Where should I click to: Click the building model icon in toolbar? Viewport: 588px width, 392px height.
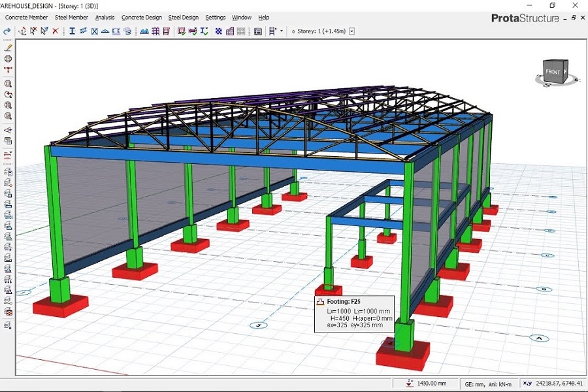230,31
